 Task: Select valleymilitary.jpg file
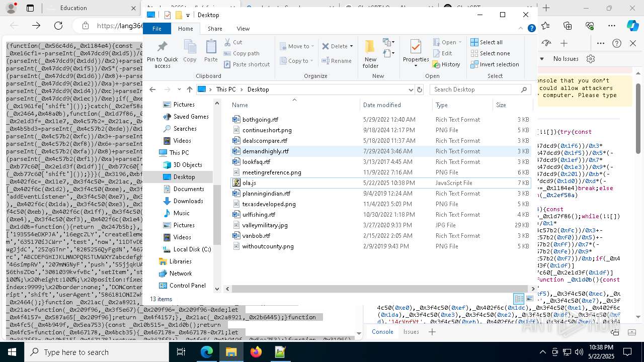tap(380, 225)
